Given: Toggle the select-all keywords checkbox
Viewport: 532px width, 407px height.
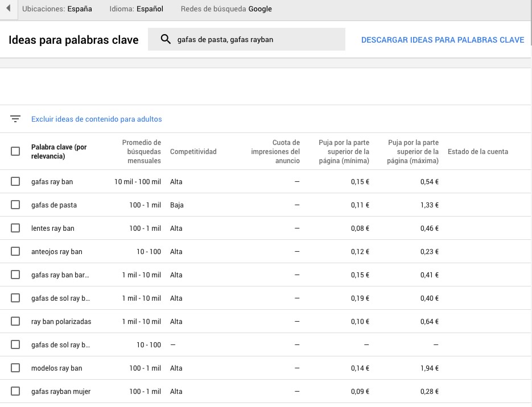Looking at the screenshot, I should coord(15,151).
